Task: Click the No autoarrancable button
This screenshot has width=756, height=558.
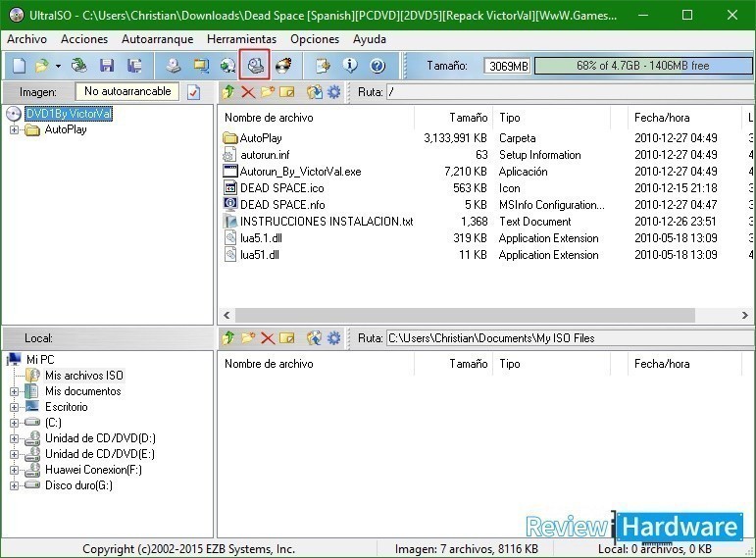Action: point(127,91)
